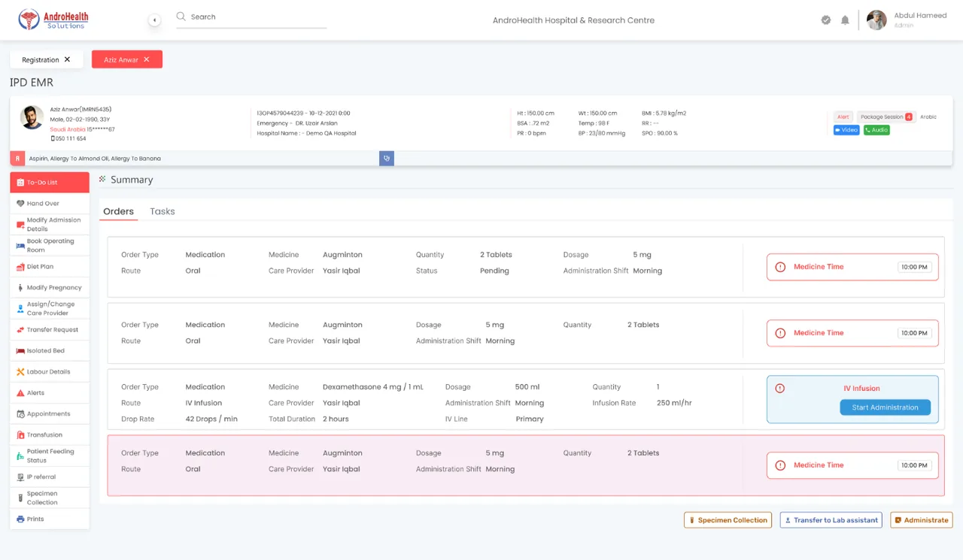Click the orange Specimen Collection button
Image resolution: width=963 pixels, height=560 pixels.
[728, 520]
